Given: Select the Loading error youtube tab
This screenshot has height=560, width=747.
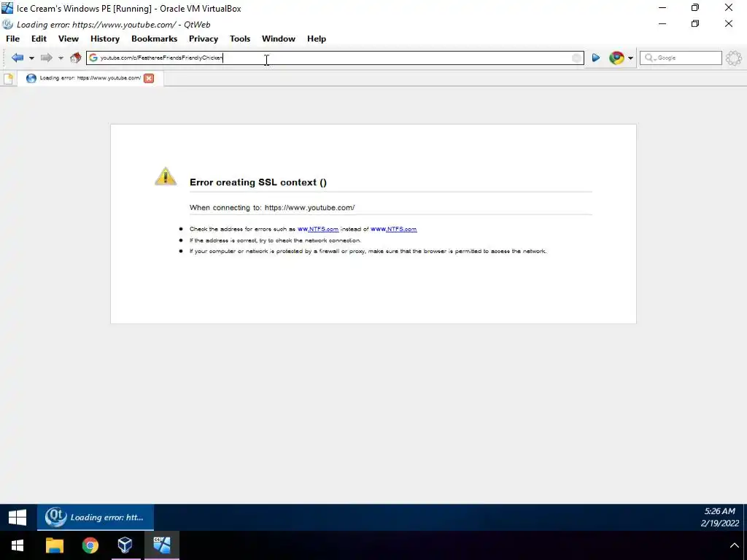Looking at the screenshot, I should click(x=90, y=78).
